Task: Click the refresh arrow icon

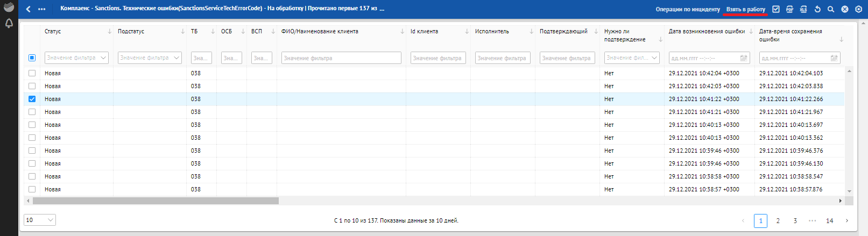Action: pyautogui.click(x=817, y=9)
